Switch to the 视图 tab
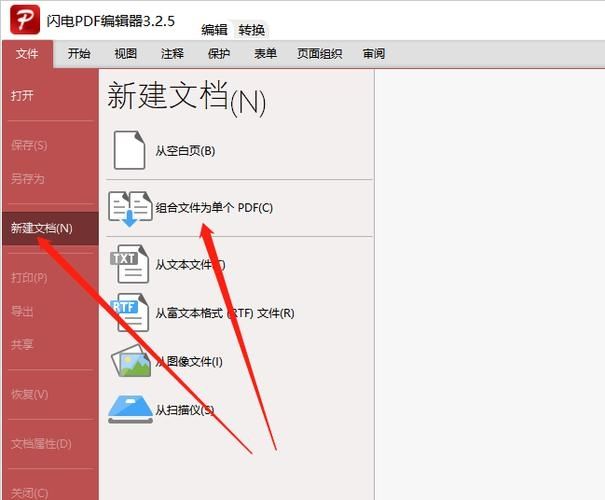 coord(125,54)
